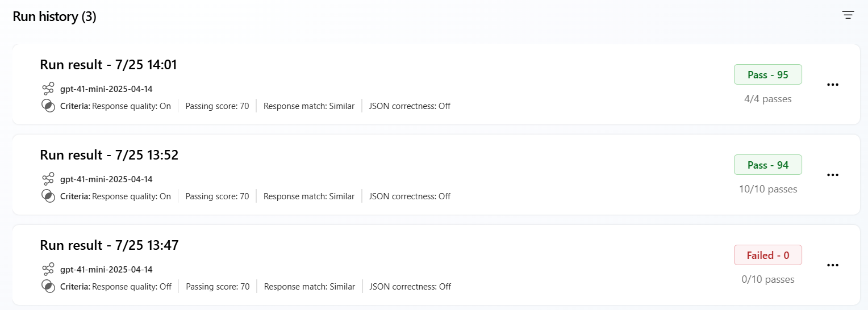This screenshot has height=310, width=868.
Task: Click the criteria icon in the 13:52 run
Action: point(48,196)
